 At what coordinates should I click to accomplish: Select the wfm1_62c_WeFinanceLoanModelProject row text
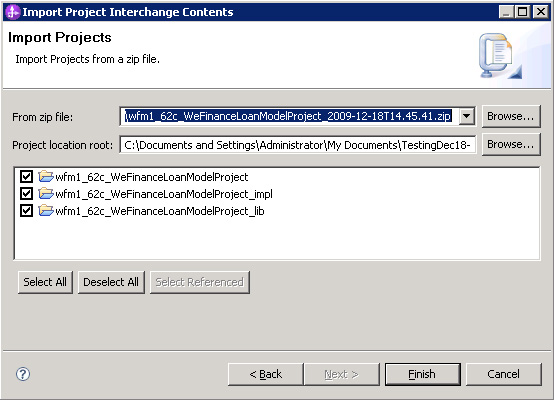coord(152,177)
